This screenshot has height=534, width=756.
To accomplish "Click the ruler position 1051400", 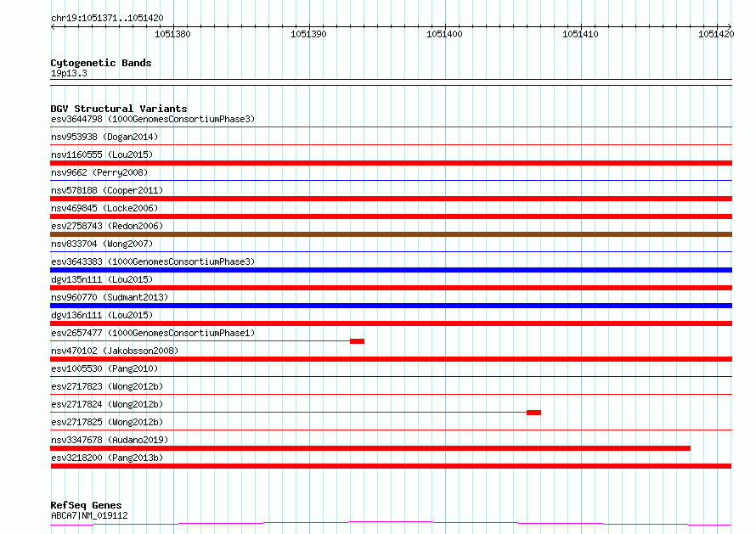I will tap(444, 34).
